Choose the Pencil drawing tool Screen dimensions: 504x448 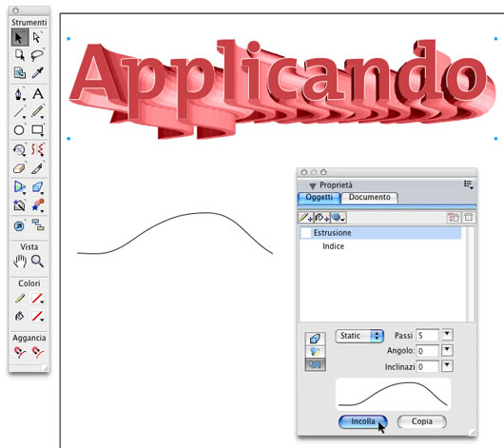click(x=38, y=112)
